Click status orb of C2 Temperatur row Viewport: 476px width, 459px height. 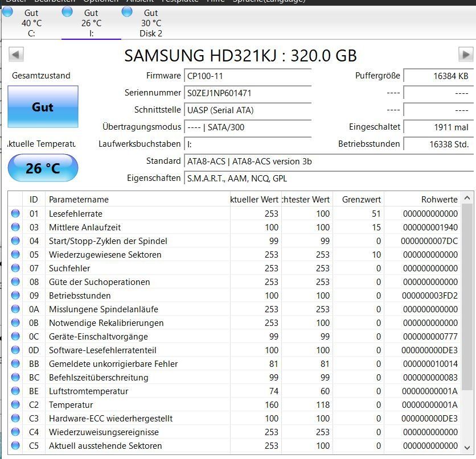(x=15, y=404)
